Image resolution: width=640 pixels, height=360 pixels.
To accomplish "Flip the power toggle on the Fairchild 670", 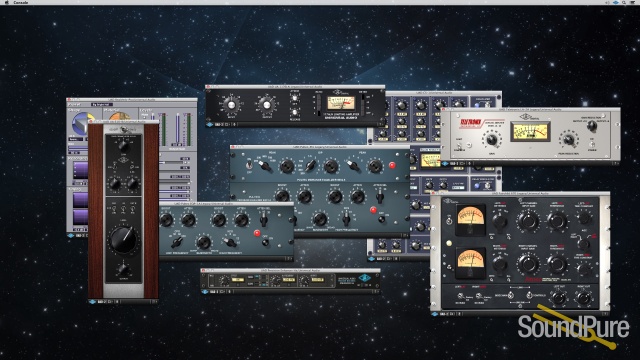I will click(449, 220).
